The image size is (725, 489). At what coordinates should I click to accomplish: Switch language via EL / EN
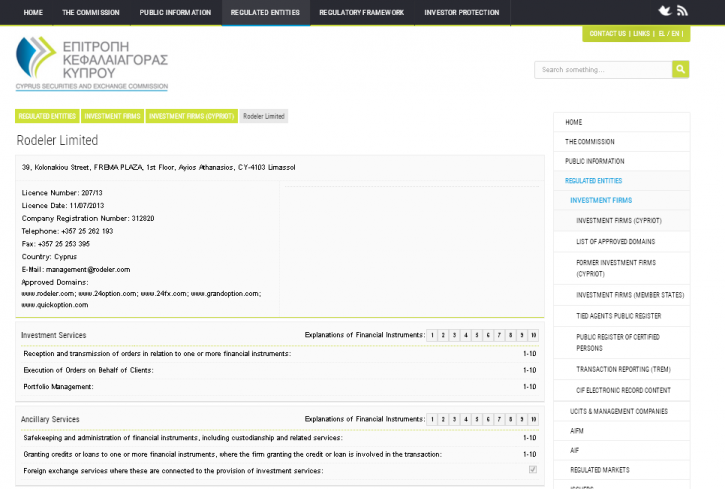pos(669,34)
